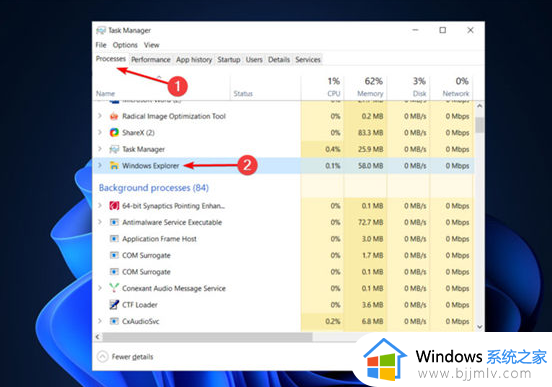Image resolution: width=552 pixels, height=387 pixels.
Task: Click the vertical scrollbar down arrow
Action: click(x=479, y=327)
